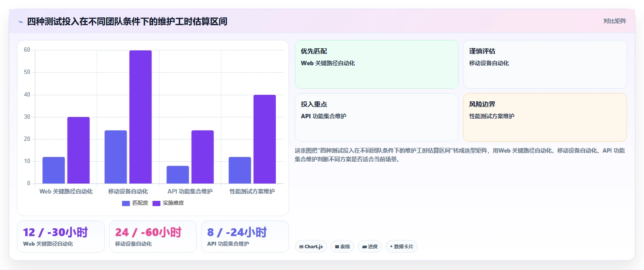The height and width of the screenshot is (270, 644).
Task: Click the 匹配度 bar for Web 关键路径自动化
Action: [x=54, y=170]
